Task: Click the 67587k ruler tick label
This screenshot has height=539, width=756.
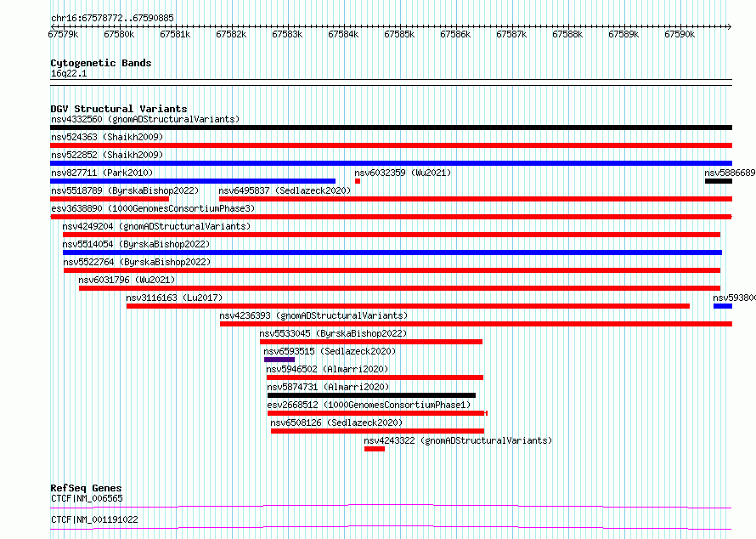Action: click(511, 35)
